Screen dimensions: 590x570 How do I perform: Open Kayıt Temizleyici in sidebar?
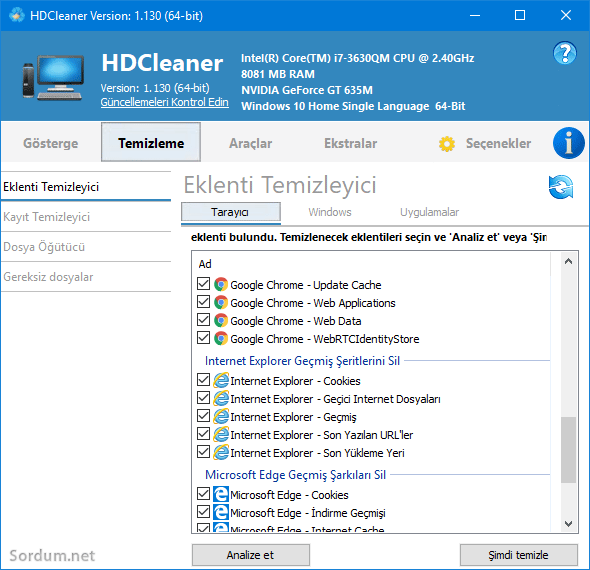[x=86, y=217]
